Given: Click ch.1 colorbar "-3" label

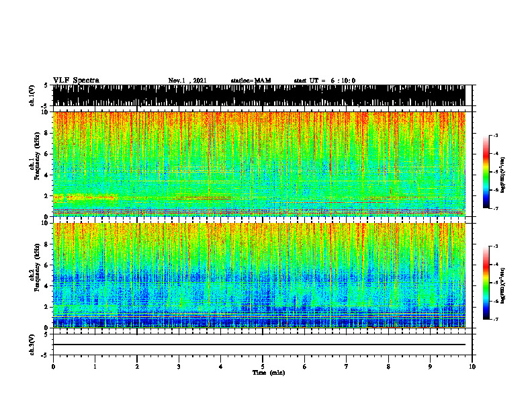Looking at the screenshot, I should (x=495, y=136).
